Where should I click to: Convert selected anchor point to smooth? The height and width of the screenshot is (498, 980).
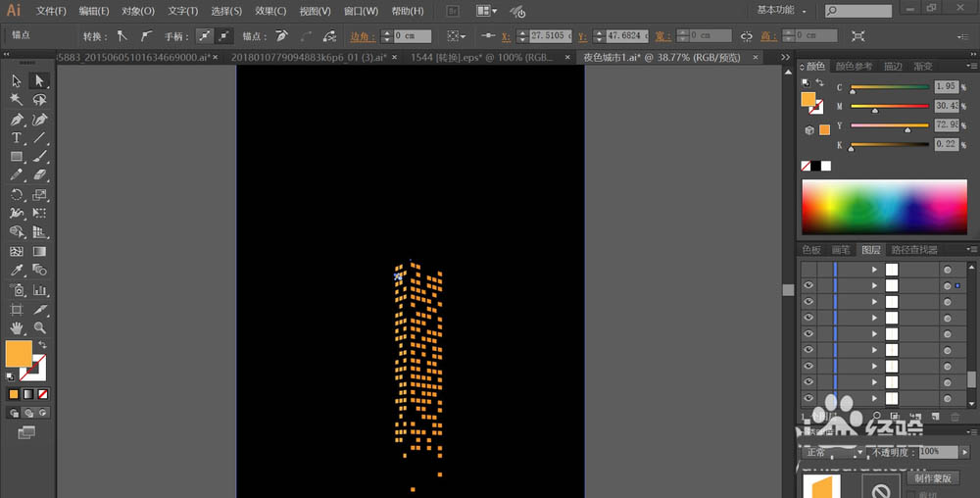point(146,36)
